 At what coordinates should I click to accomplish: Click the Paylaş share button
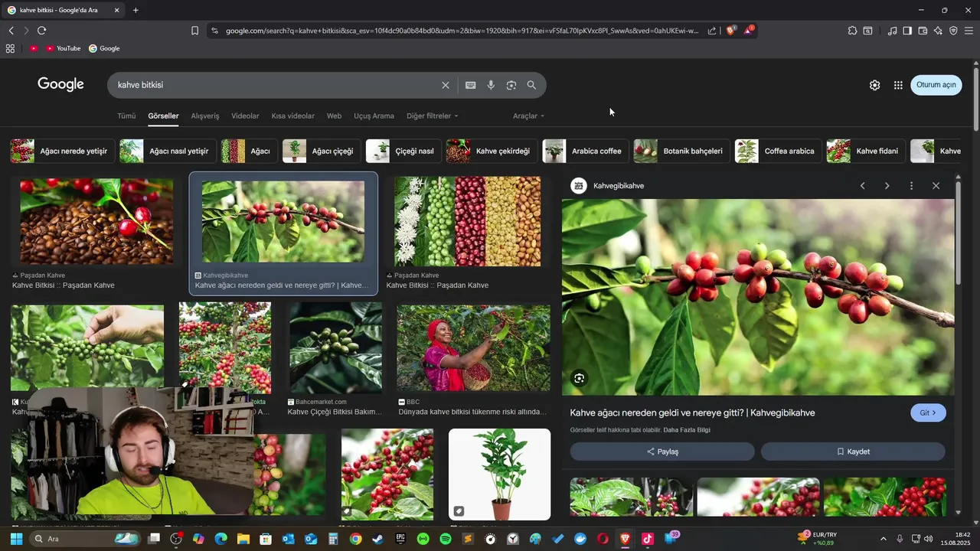[662, 452]
